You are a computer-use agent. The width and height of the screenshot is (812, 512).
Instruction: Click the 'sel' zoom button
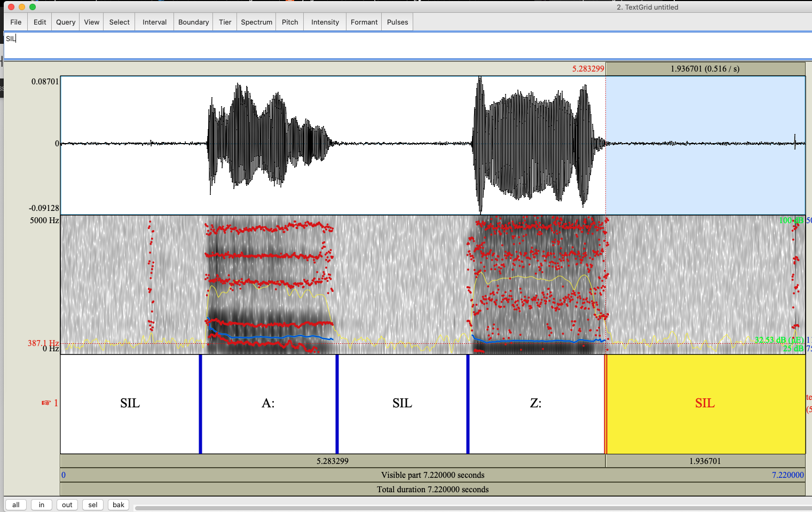point(93,505)
